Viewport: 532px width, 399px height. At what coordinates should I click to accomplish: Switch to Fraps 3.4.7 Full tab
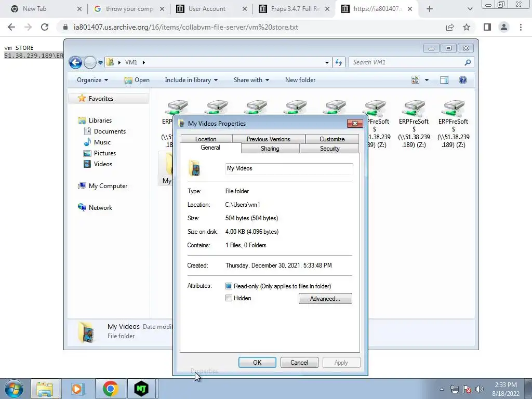295,9
